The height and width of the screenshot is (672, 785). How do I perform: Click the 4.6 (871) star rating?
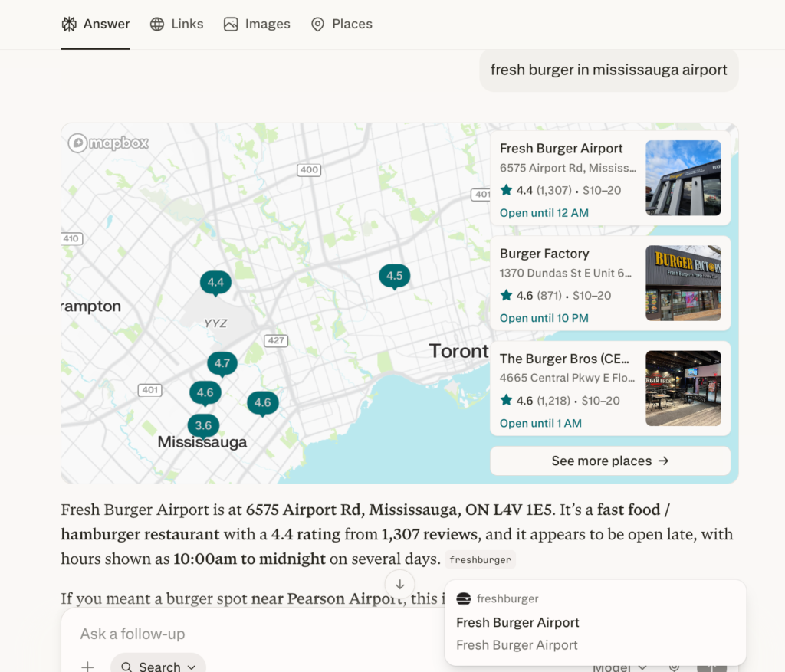(x=530, y=296)
